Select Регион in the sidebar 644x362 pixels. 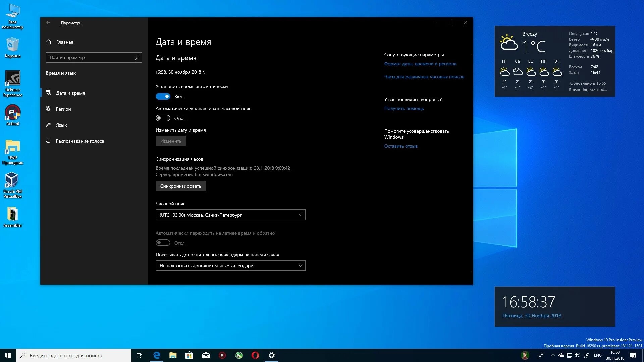point(63,109)
